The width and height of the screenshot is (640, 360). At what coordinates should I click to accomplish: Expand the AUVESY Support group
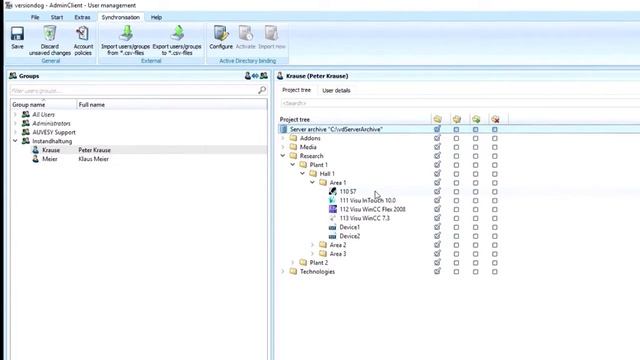point(16,132)
